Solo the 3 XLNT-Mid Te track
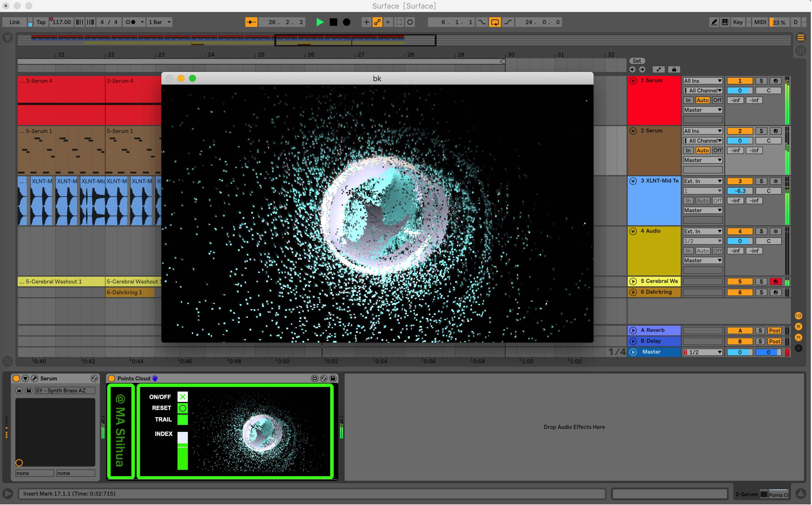This screenshot has height=505, width=812. [761, 181]
